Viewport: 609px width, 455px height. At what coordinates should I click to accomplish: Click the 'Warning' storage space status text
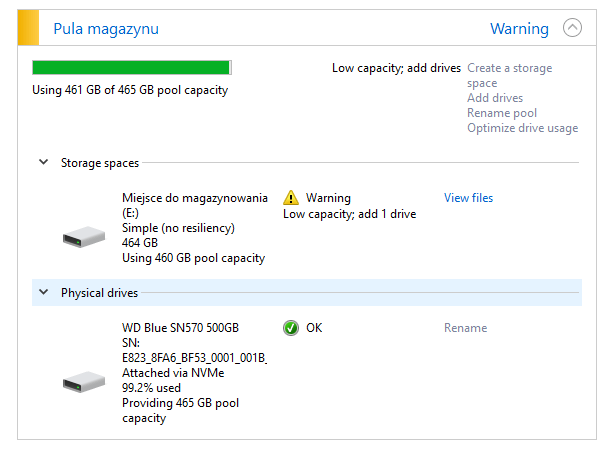(x=328, y=198)
